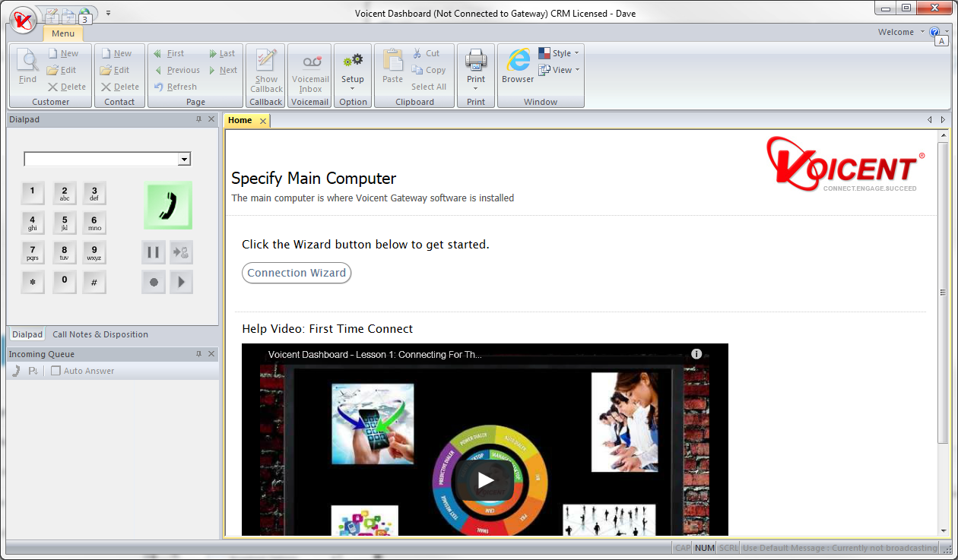
Task: Open the Voicemail Inbox
Action: [x=310, y=70]
